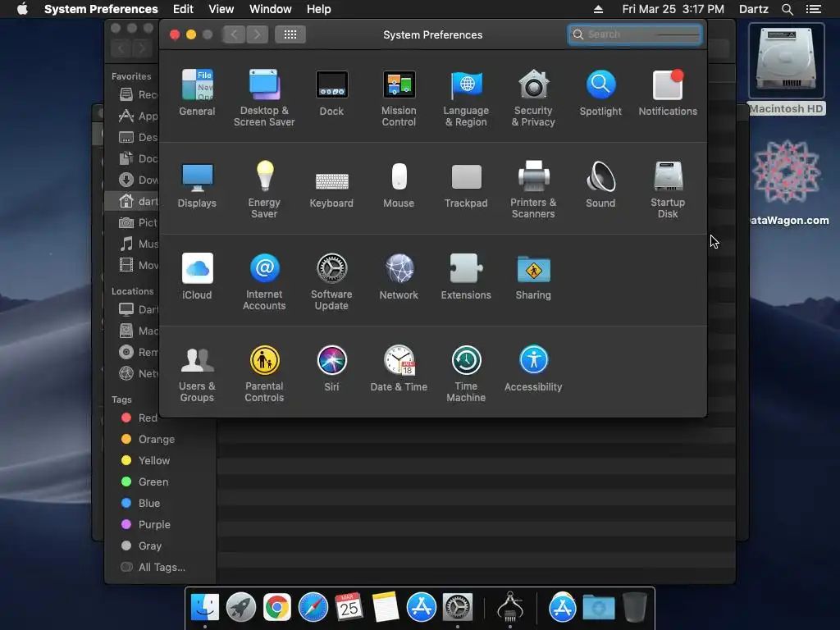Open Spotlight preferences

(x=600, y=92)
